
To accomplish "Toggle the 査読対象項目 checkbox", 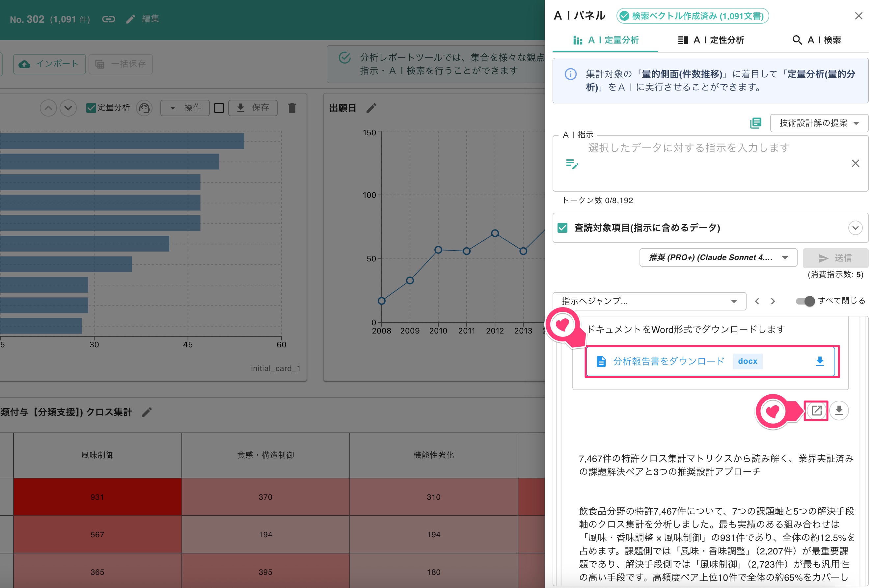I will click(562, 227).
